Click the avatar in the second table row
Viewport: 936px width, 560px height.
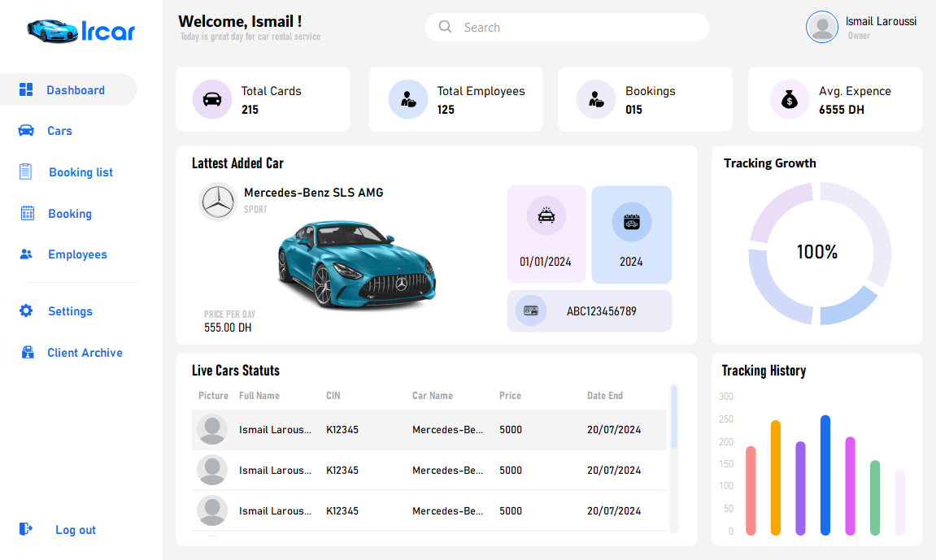tap(212, 470)
